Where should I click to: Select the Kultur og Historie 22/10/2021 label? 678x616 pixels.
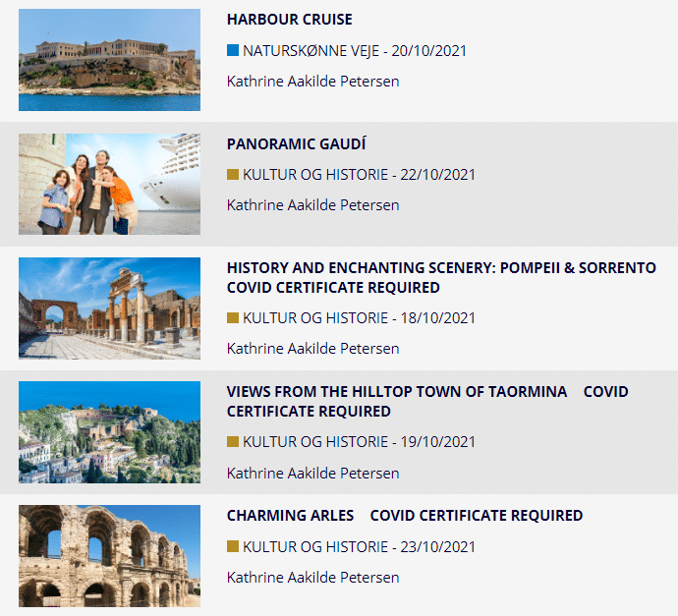pyautogui.click(x=359, y=175)
